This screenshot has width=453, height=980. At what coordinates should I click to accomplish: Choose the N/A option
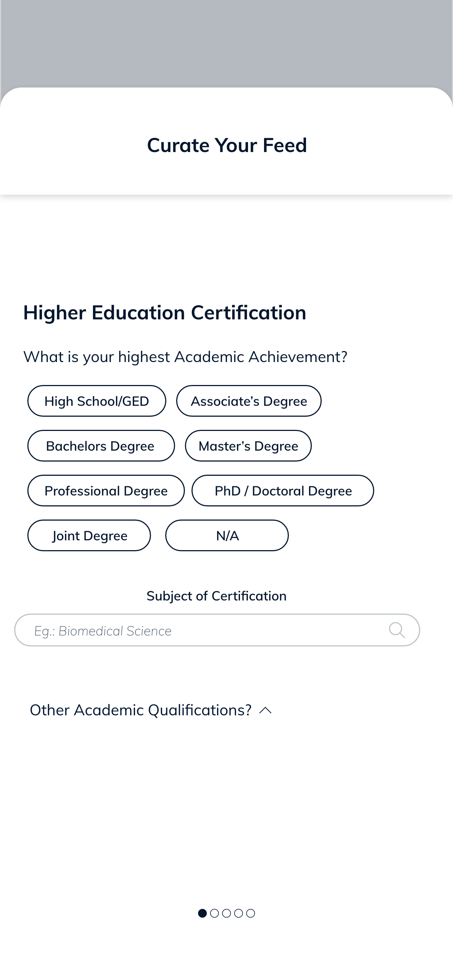(x=227, y=536)
